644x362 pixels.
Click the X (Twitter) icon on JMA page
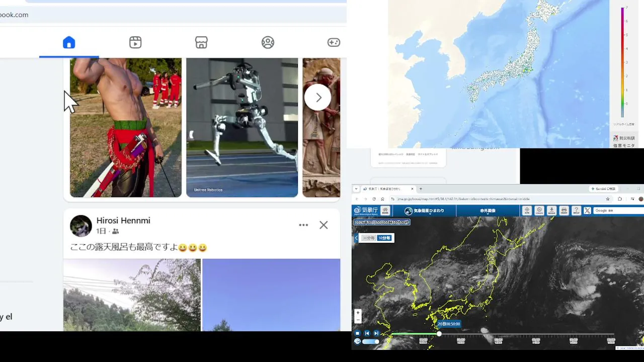(x=587, y=211)
